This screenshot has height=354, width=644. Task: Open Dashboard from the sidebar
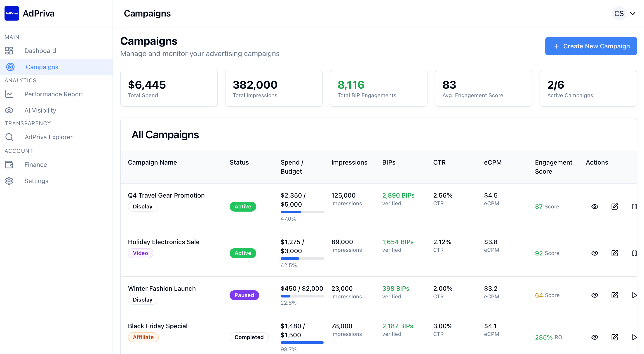point(40,51)
